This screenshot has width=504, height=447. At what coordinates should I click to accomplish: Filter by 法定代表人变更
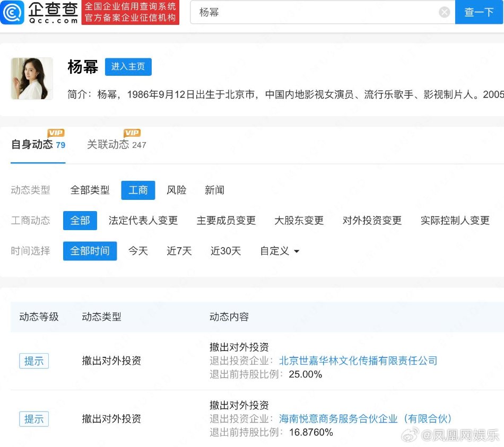143,221
